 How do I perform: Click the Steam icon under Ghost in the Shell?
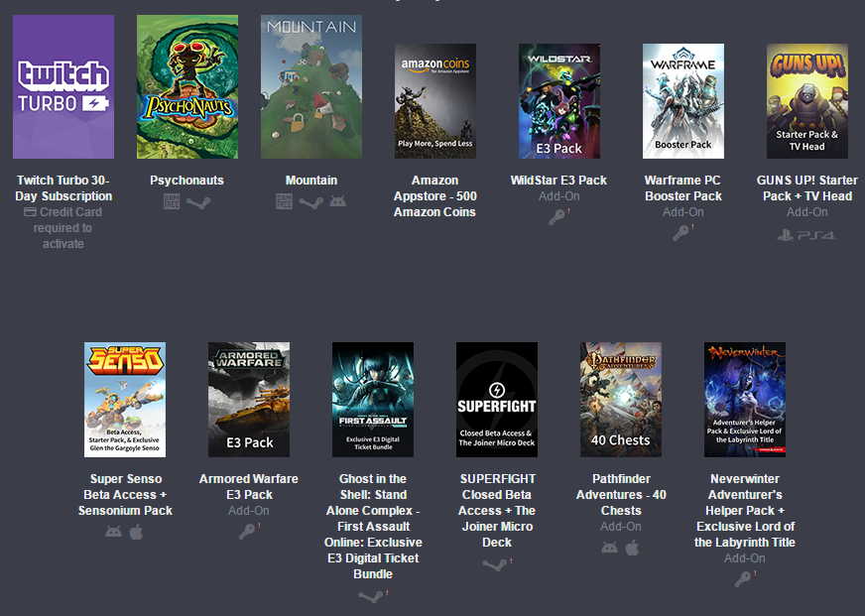tap(370, 596)
